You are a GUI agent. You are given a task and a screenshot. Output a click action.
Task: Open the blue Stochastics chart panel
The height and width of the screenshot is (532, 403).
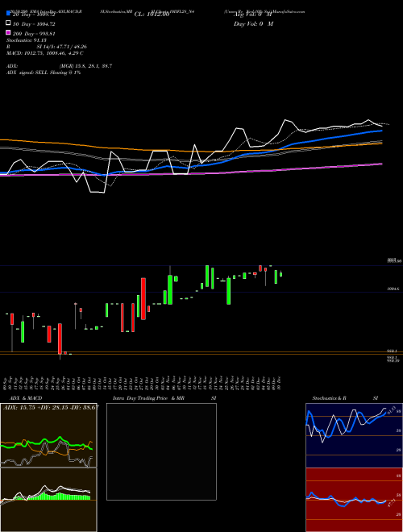click(x=354, y=435)
